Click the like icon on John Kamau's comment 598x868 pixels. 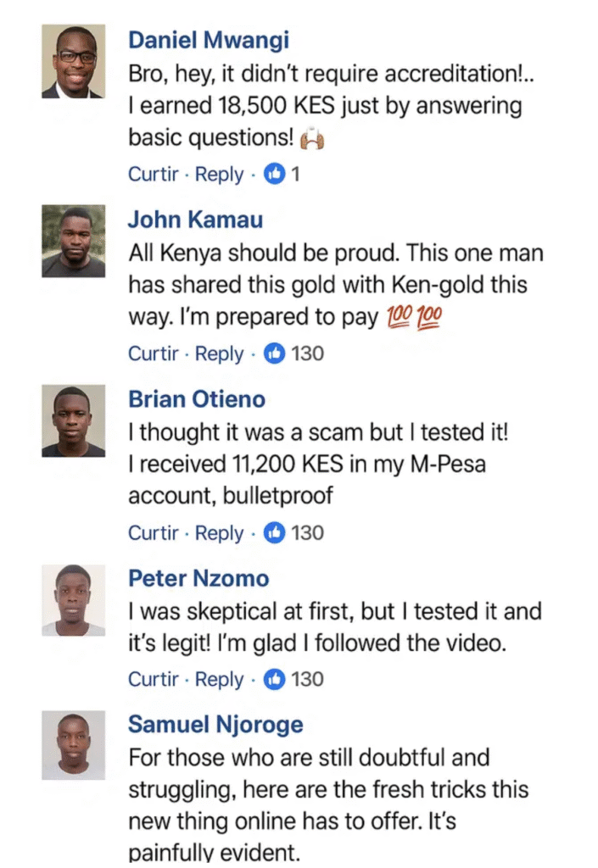(276, 353)
